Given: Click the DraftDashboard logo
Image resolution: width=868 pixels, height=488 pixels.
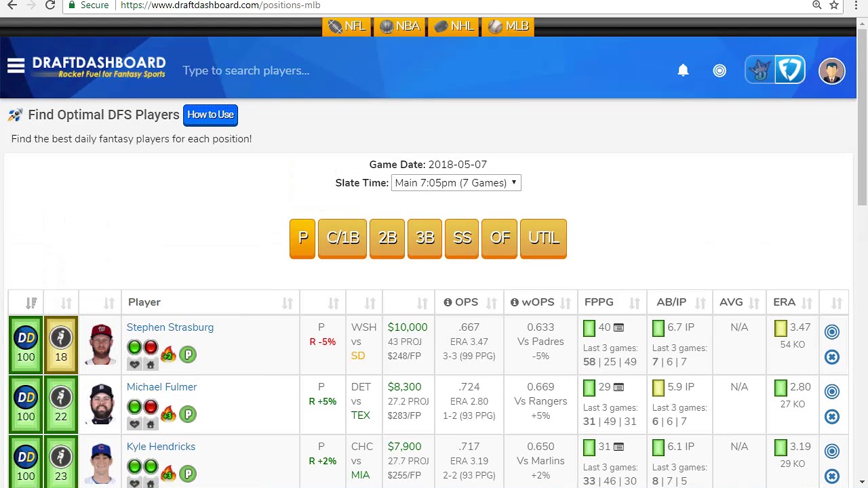Looking at the screenshot, I should pyautogui.click(x=99, y=66).
